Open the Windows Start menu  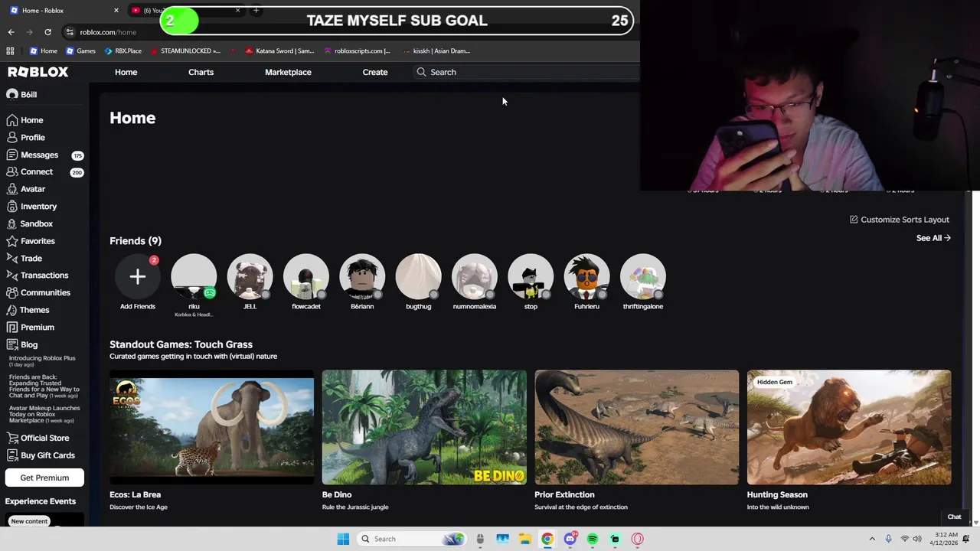tap(343, 539)
